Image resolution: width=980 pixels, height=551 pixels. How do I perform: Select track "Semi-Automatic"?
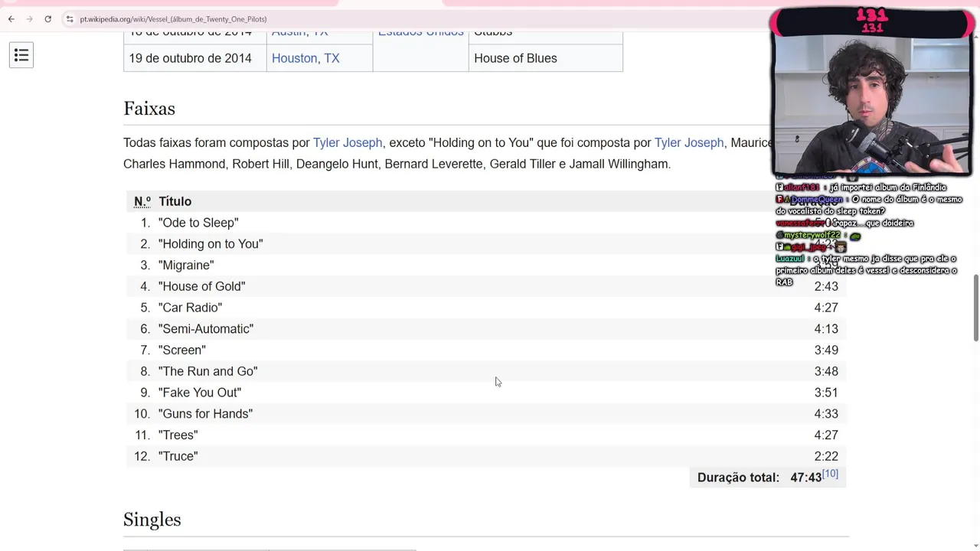pos(206,329)
